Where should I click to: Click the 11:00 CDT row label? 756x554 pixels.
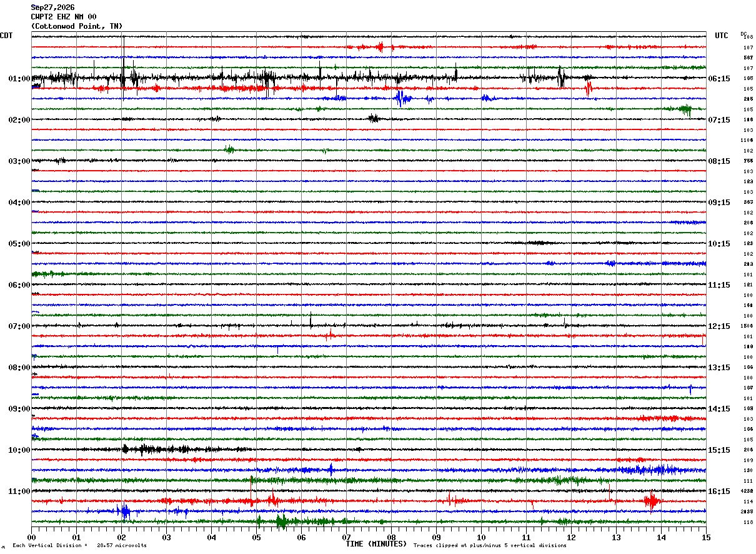pos(19,491)
